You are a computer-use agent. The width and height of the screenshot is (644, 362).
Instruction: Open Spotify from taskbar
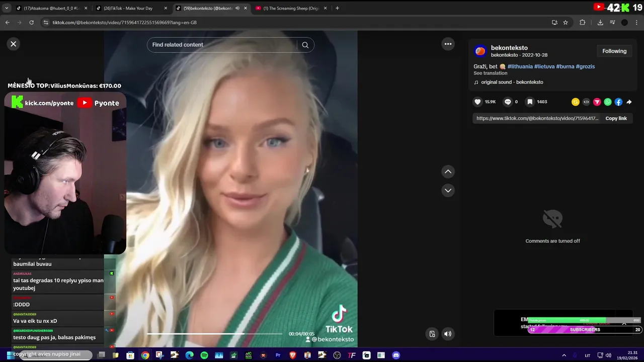[x=204, y=355]
